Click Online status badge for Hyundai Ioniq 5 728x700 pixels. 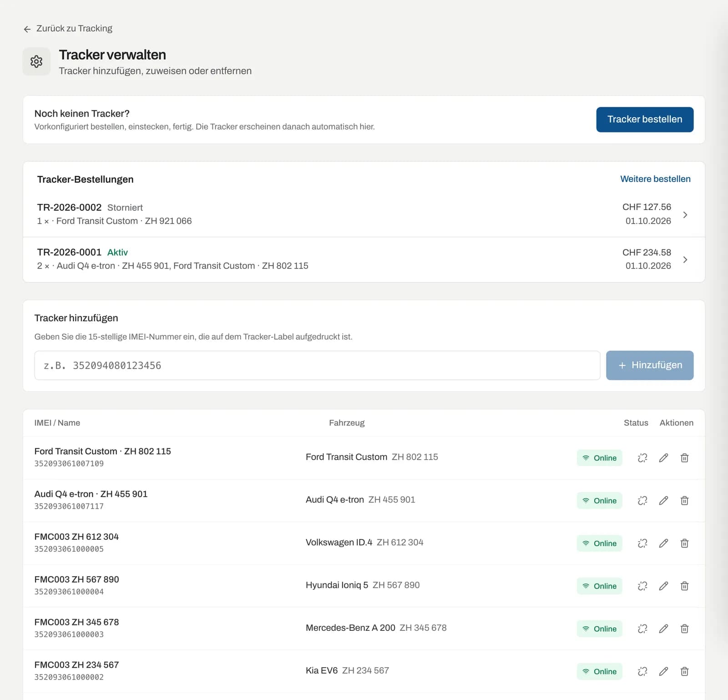point(599,586)
